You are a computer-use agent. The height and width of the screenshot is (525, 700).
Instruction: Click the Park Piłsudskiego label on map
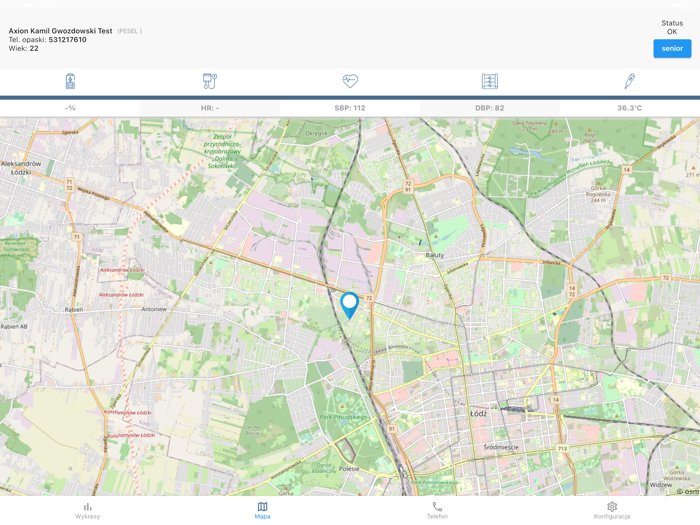344,417
